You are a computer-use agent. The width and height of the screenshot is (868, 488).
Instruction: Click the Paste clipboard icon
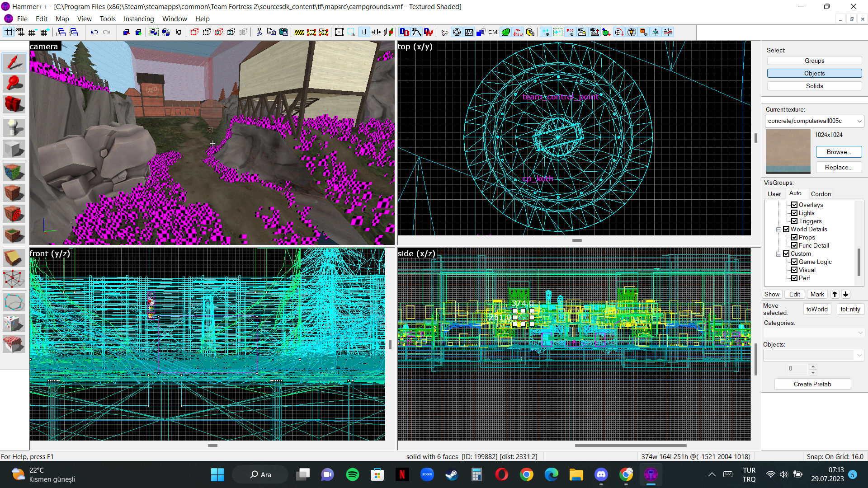click(x=283, y=32)
